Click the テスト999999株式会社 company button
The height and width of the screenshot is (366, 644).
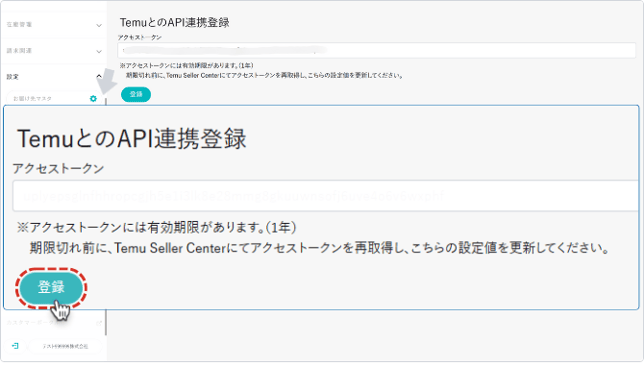pos(65,346)
